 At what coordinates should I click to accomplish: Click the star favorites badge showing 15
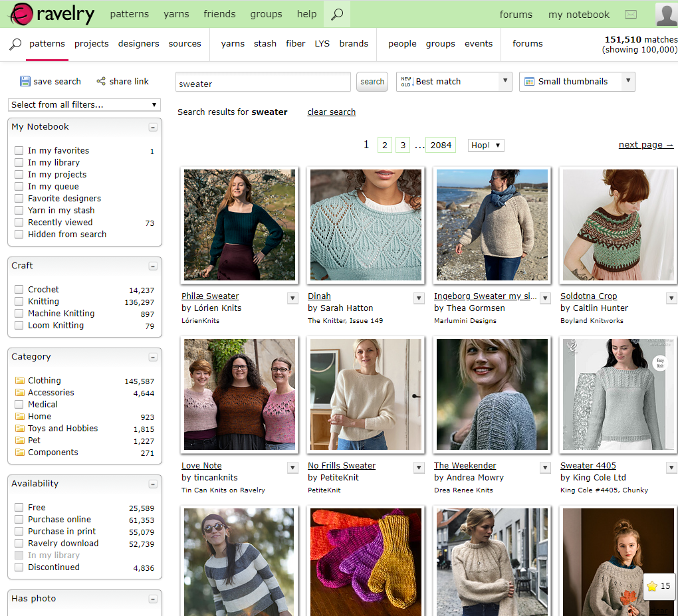click(x=659, y=586)
